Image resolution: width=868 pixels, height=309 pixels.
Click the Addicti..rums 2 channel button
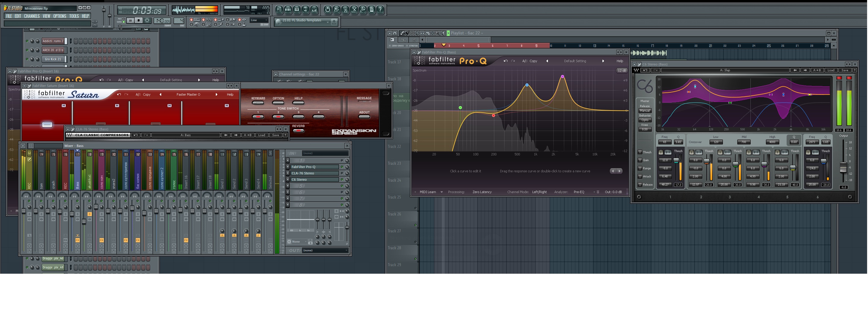tap(53, 41)
